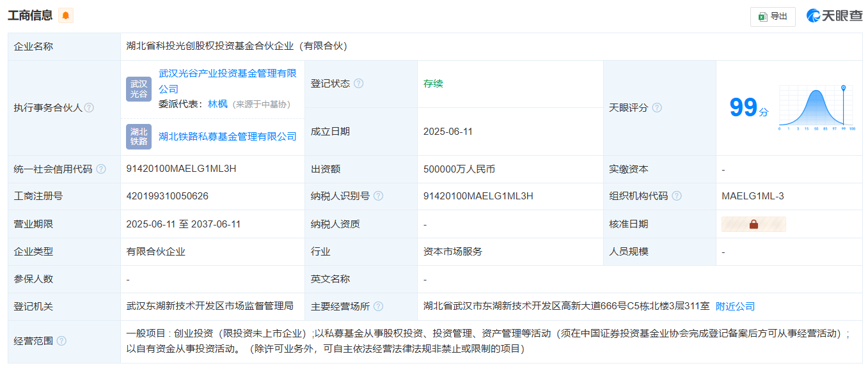Click 行业 value 资本市场服务

point(453,252)
